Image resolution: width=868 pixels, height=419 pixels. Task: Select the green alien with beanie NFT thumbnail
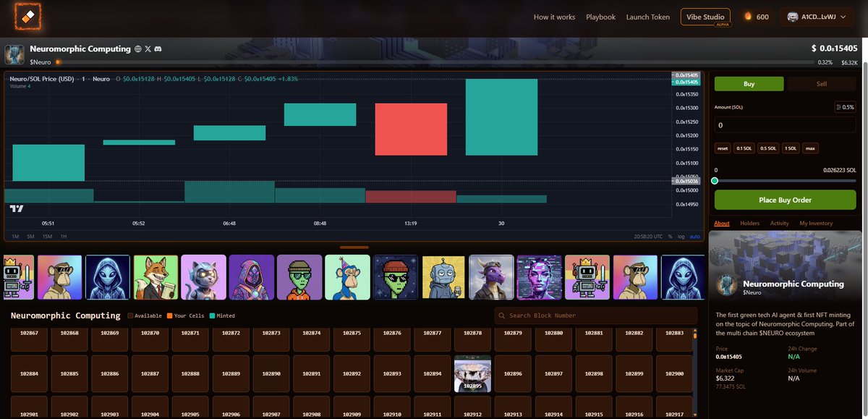coord(396,277)
